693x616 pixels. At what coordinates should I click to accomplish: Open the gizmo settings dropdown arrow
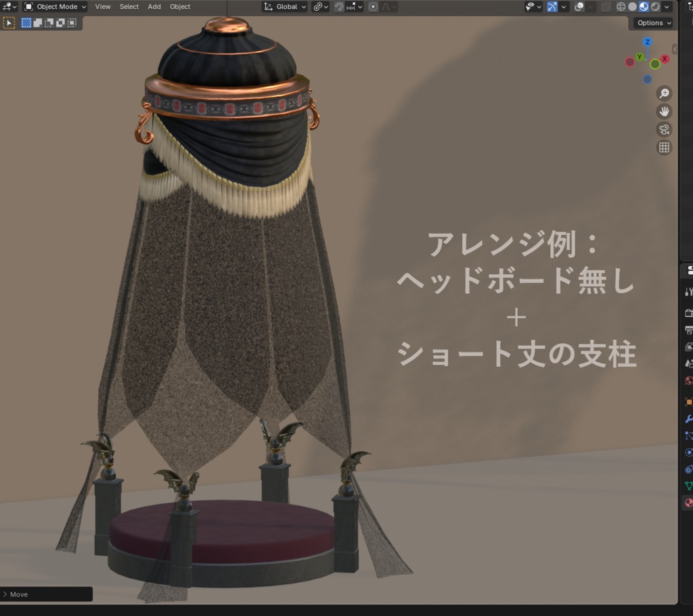coord(564,7)
